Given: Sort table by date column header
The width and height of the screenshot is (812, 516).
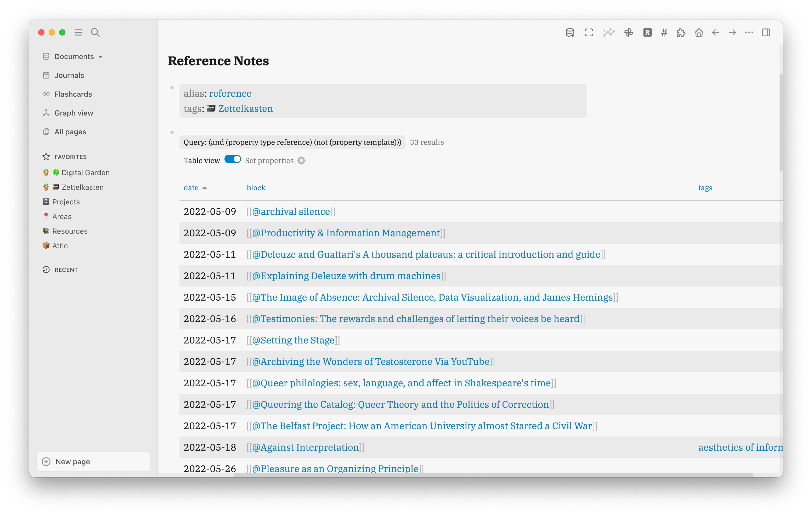Looking at the screenshot, I should (191, 188).
